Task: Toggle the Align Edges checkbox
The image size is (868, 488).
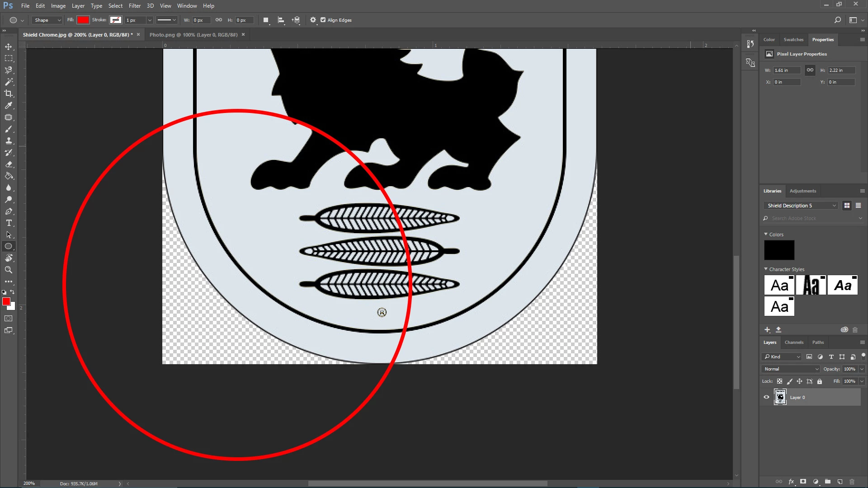Action: tap(323, 20)
